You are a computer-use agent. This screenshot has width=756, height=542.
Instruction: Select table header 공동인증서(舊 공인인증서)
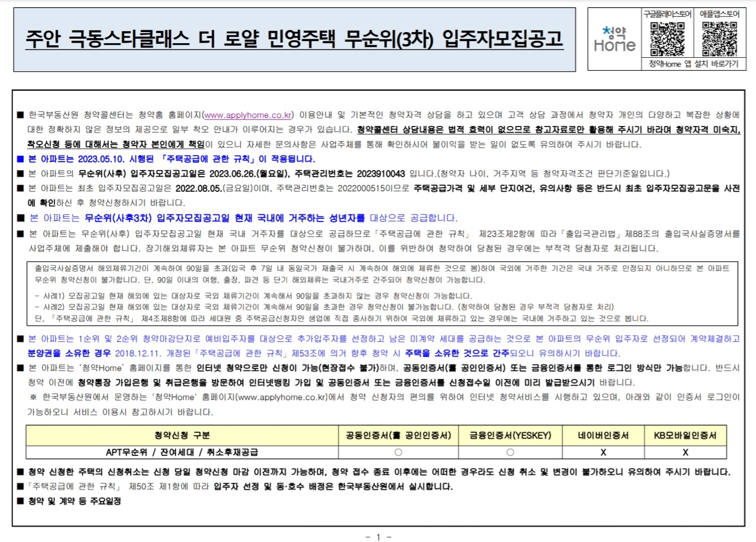pyautogui.click(x=399, y=435)
